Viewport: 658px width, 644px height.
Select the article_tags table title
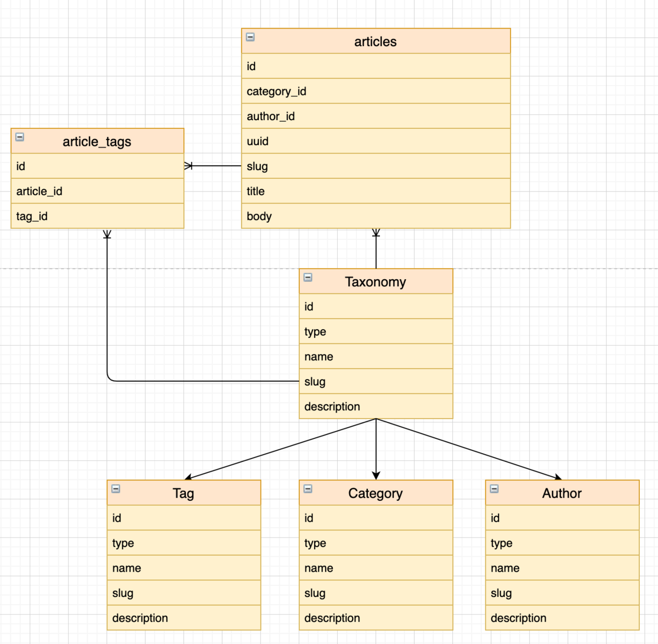pos(97,142)
